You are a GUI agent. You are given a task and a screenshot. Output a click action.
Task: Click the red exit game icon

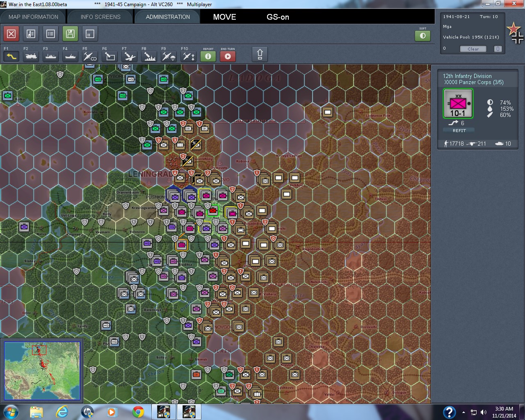[x=11, y=34]
